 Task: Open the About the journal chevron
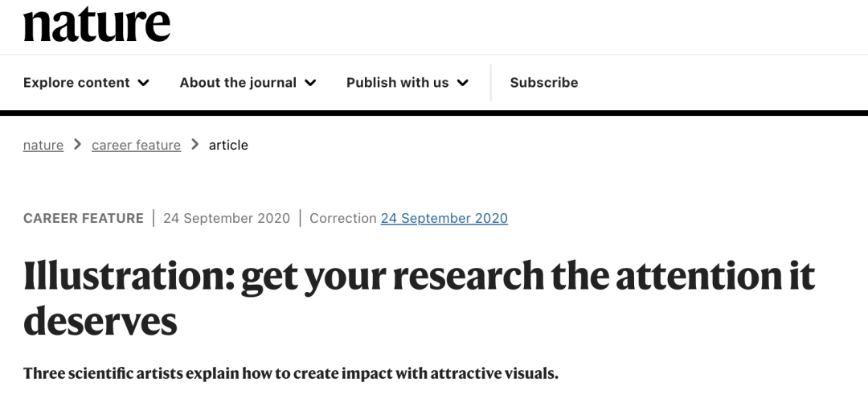pos(310,83)
